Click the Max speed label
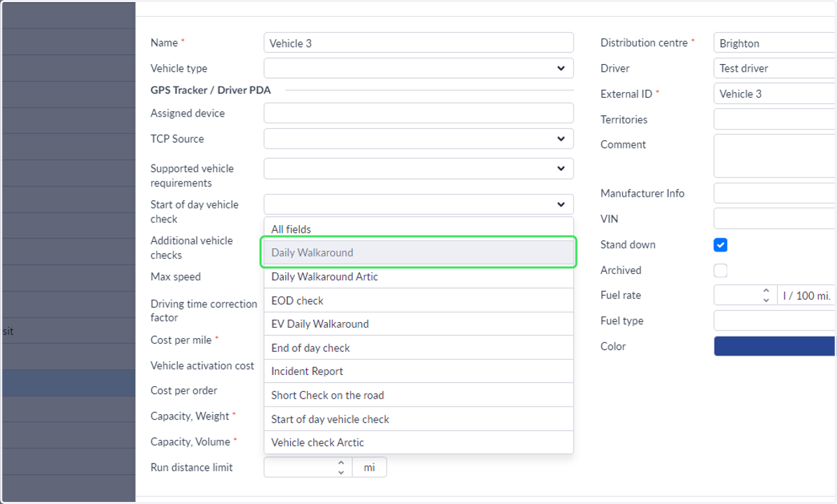This screenshot has width=837, height=504. tap(176, 277)
